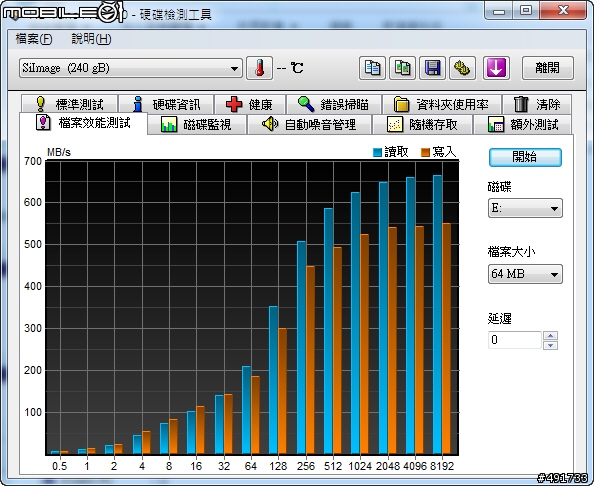
Task: Click the floppy disk save icon
Action: click(432, 68)
